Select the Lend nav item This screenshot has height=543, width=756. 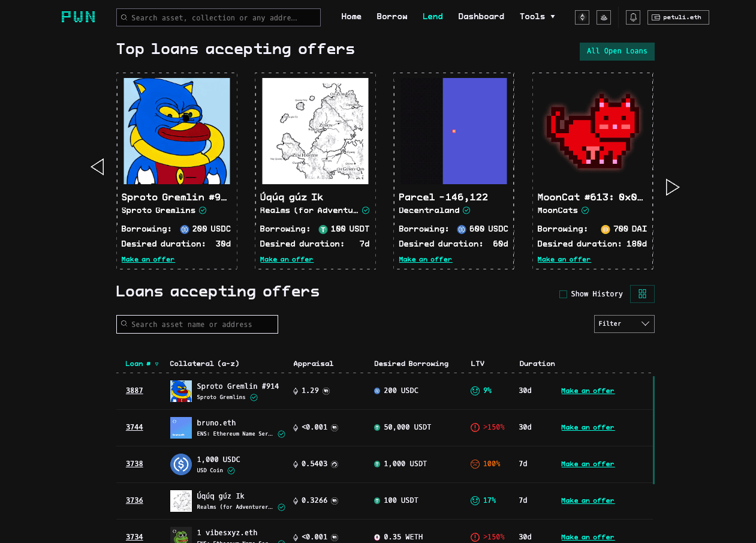tap(432, 17)
